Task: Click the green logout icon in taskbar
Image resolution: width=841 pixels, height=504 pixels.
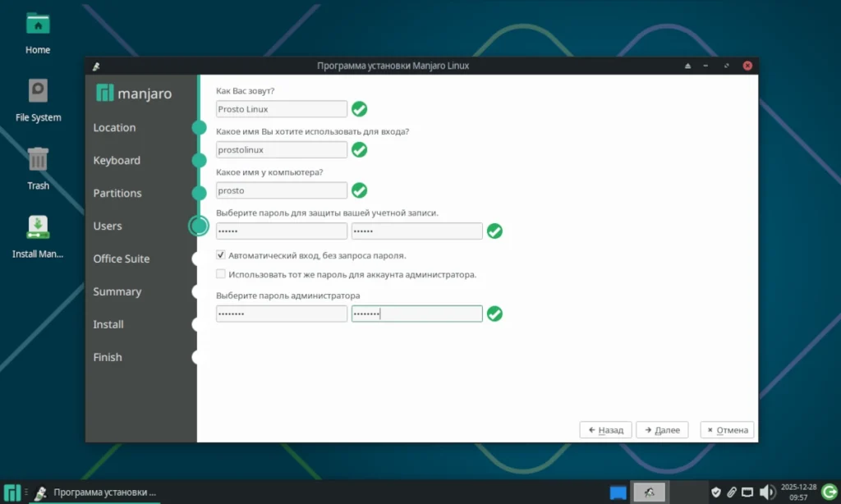Action: [830, 493]
